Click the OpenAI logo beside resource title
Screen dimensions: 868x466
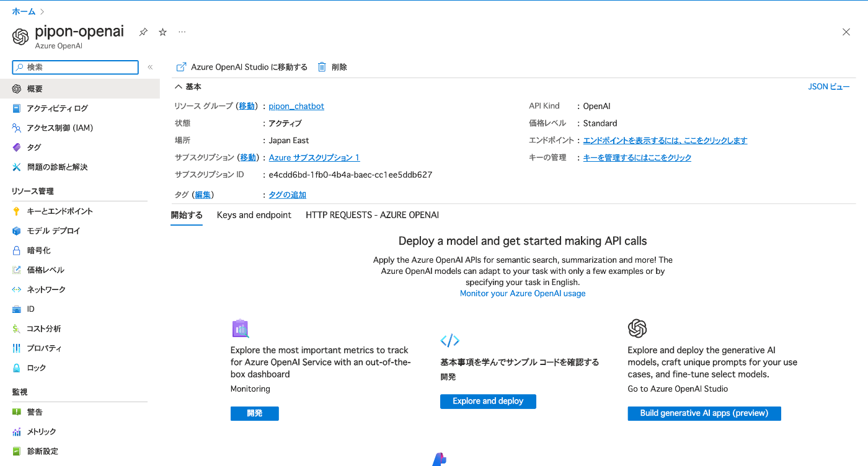[20, 37]
